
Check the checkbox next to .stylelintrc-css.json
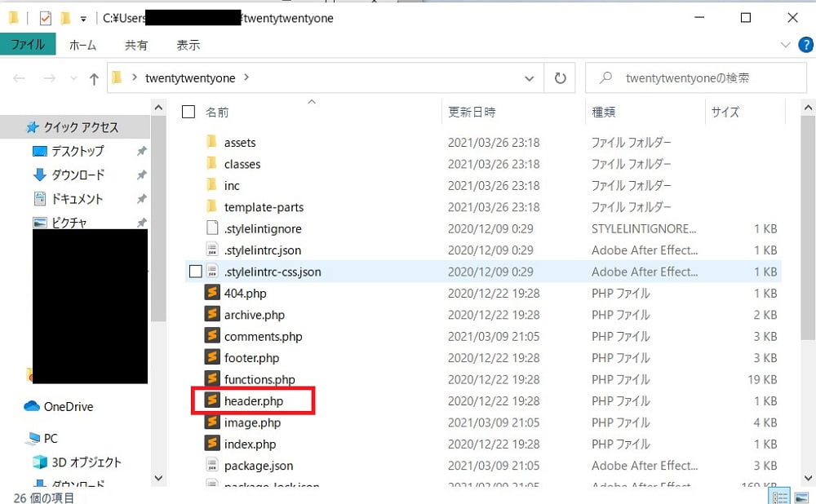(194, 271)
